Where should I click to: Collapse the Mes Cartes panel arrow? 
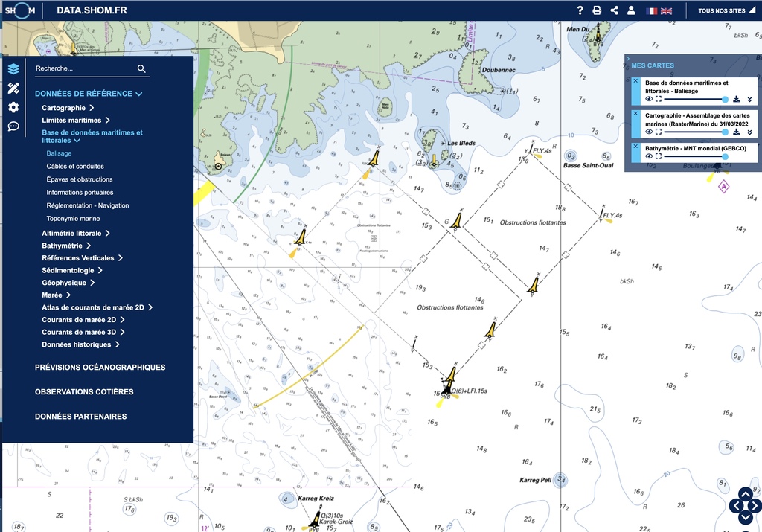628,59
